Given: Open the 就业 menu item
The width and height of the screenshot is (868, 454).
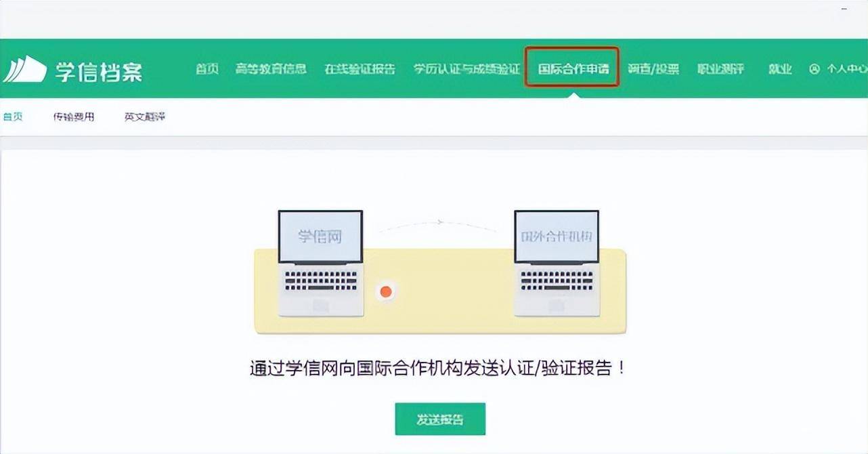Looking at the screenshot, I should pos(780,69).
